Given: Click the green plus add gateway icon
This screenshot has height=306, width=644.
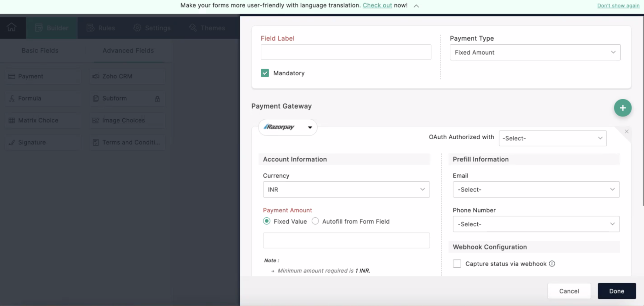Looking at the screenshot, I should click(x=622, y=108).
